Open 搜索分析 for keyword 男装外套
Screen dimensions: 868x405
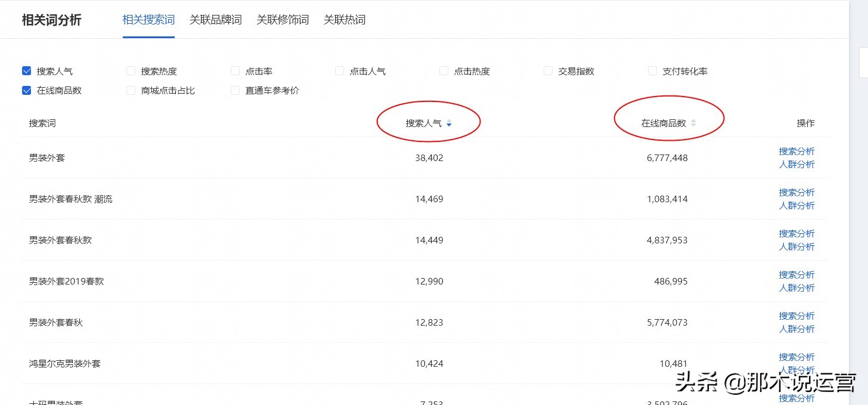coord(797,151)
